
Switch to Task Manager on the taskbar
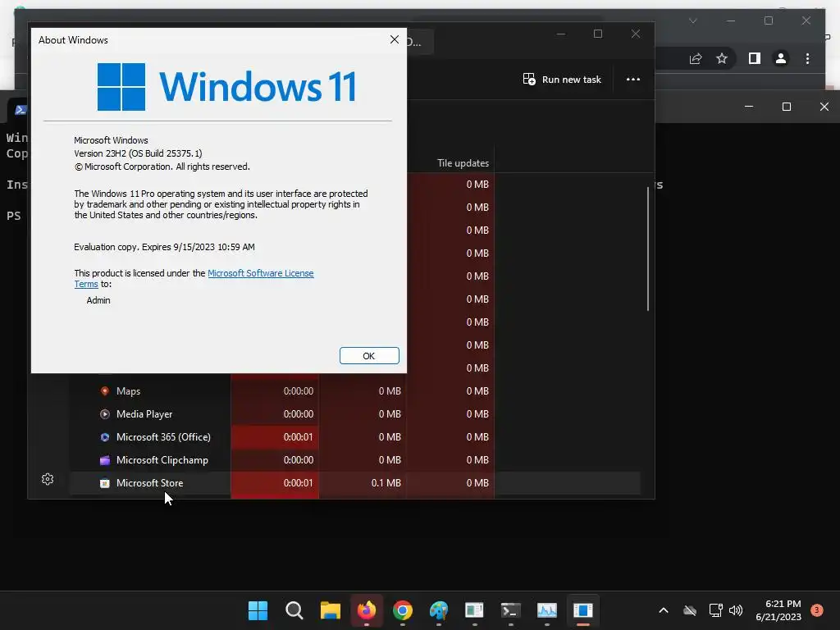click(547, 610)
